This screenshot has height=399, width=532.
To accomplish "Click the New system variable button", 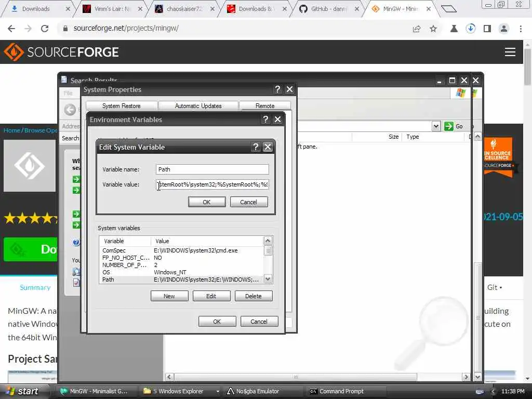I will (x=169, y=296).
